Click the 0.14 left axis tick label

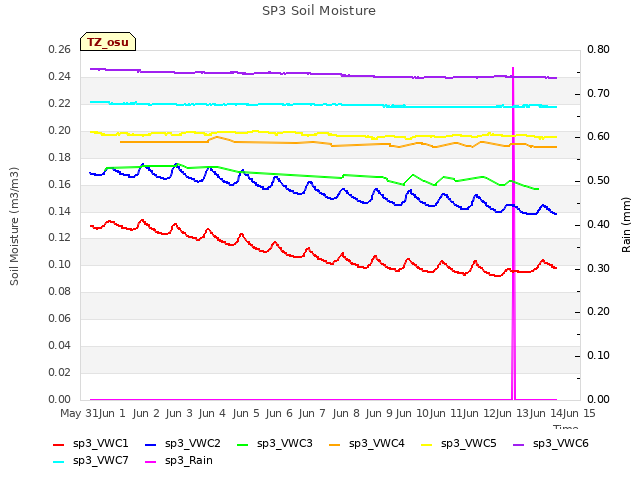60,211
